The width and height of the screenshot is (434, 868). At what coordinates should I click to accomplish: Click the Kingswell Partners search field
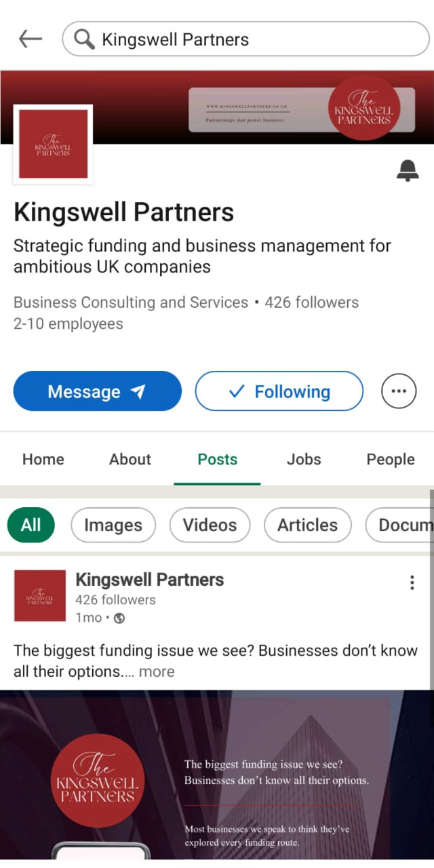coord(258,39)
